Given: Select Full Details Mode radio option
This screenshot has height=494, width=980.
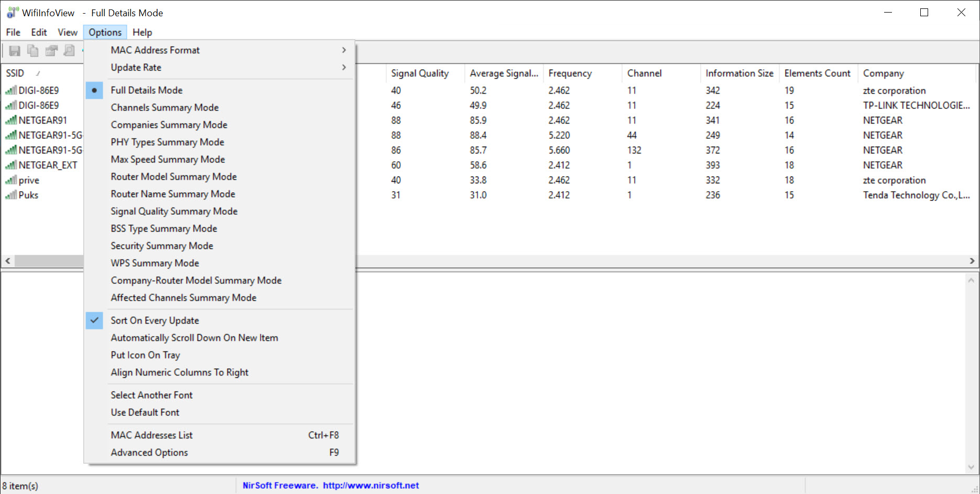Looking at the screenshot, I should [147, 90].
